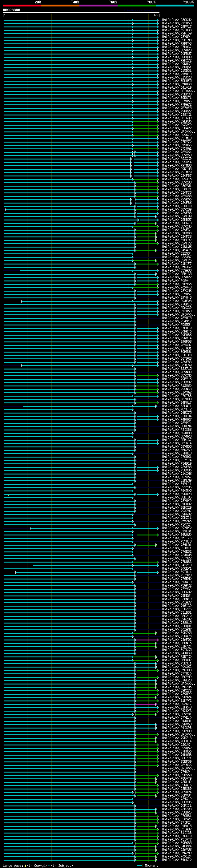Click the hit UniRef100_P19866
This screenshot has width=197, height=868.
click(176, 145)
